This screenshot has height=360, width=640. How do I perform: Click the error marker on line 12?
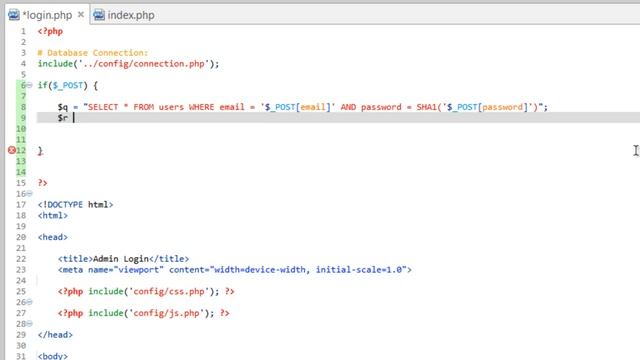coord(12,150)
